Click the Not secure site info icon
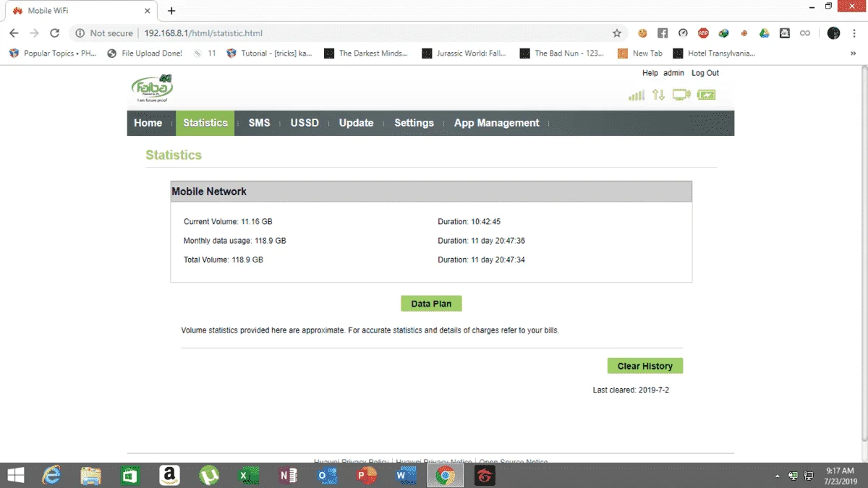This screenshot has height=488, width=868. click(79, 33)
